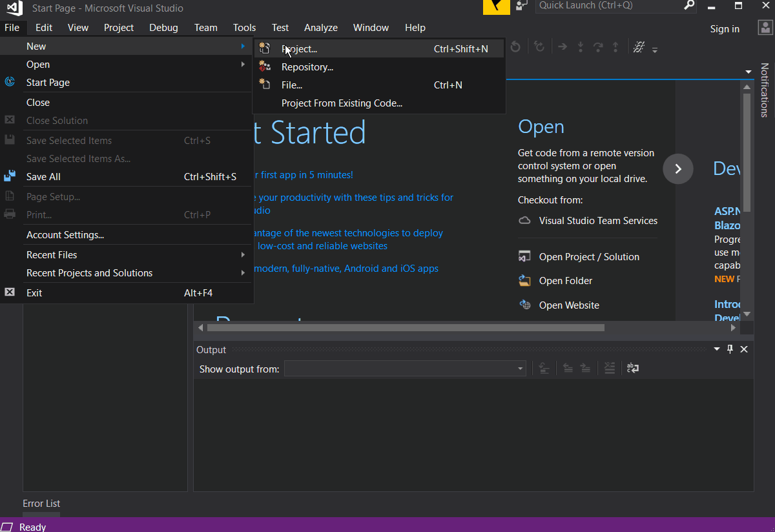The image size is (775, 532).
Task: Click the new File icon in submenu
Action: tap(264, 85)
